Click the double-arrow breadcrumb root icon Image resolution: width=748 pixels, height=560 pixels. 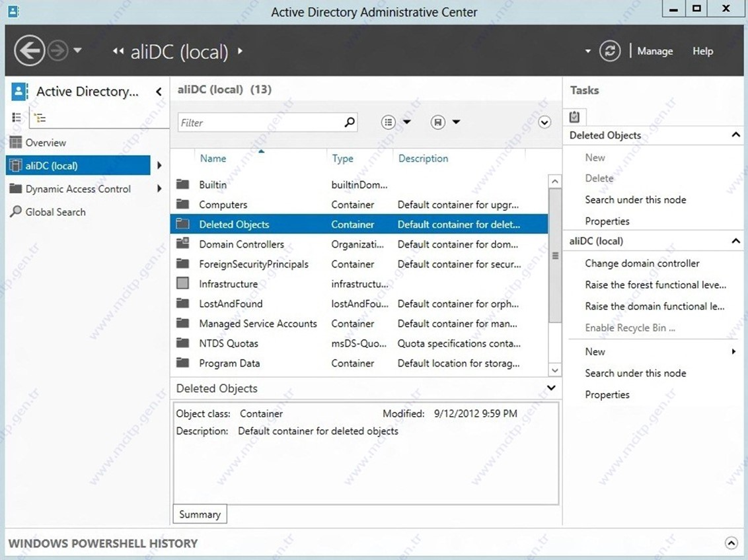click(x=118, y=51)
